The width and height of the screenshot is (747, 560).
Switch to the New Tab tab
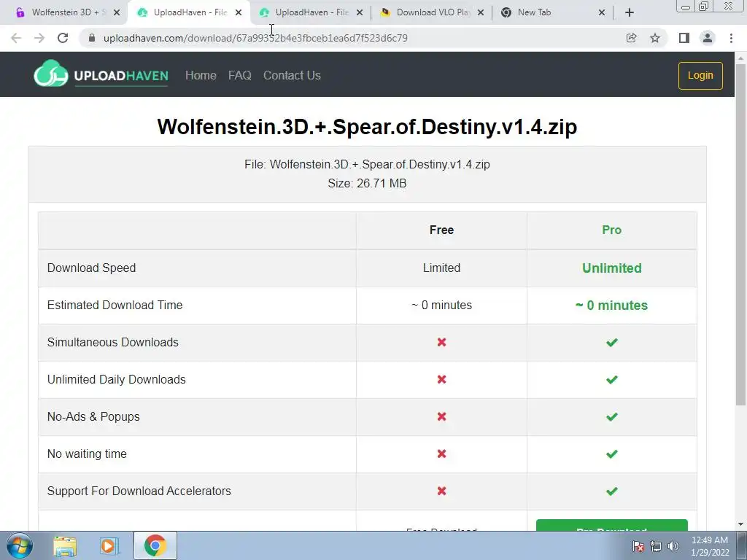point(553,12)
